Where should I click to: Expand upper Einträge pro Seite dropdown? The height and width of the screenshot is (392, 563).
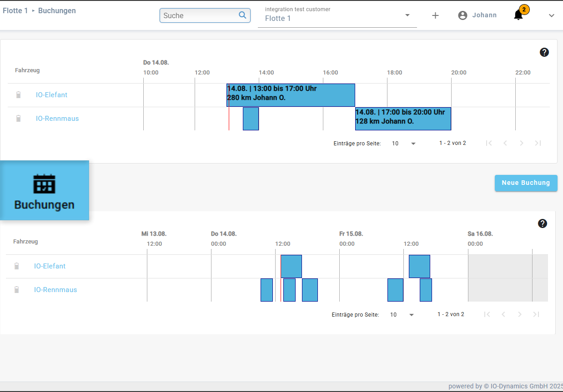[x=404, y=144]
